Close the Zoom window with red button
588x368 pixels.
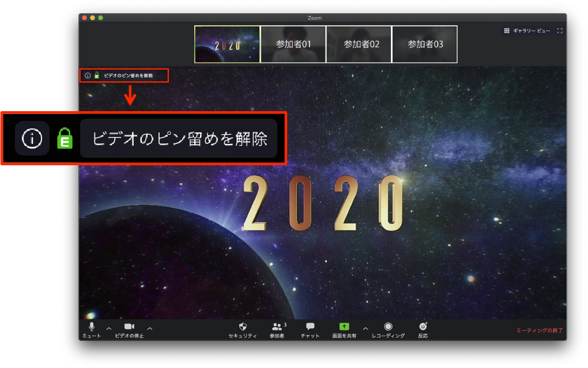(x=85, y=18)
